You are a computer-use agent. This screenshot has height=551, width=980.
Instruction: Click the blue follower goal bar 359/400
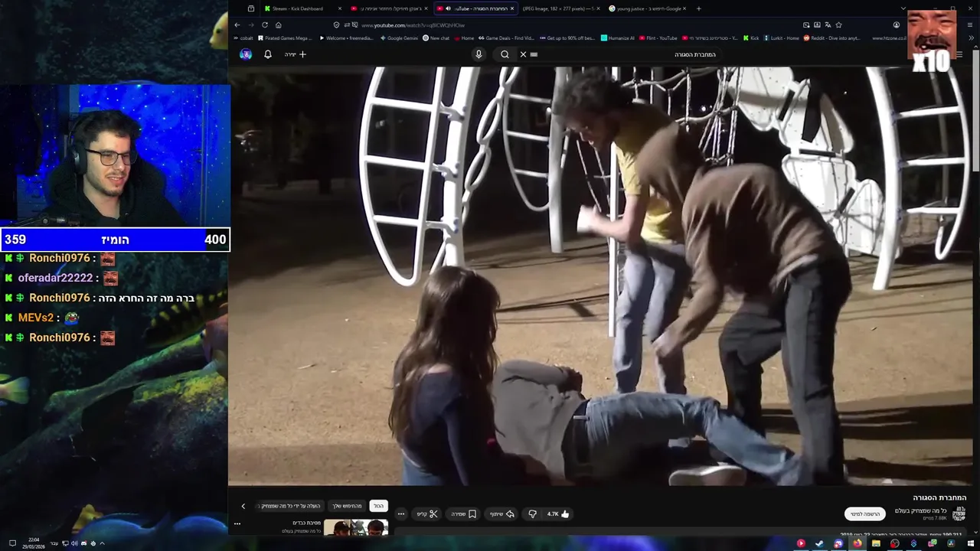[x=115, y=240]
